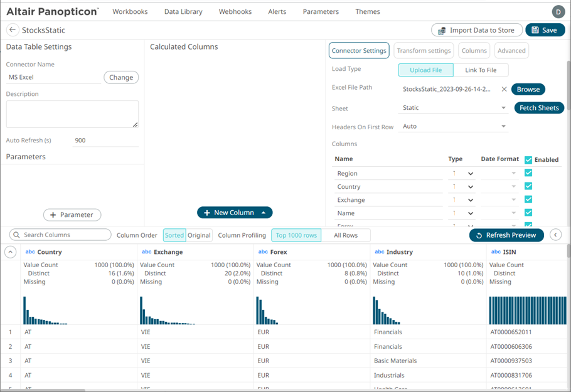Click Import Data to Store

476,30
